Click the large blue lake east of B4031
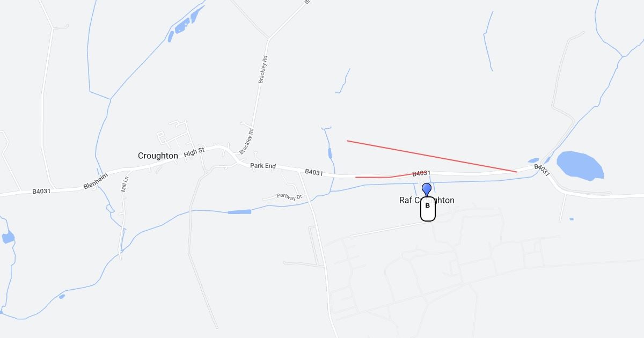 tap(581, 165)
